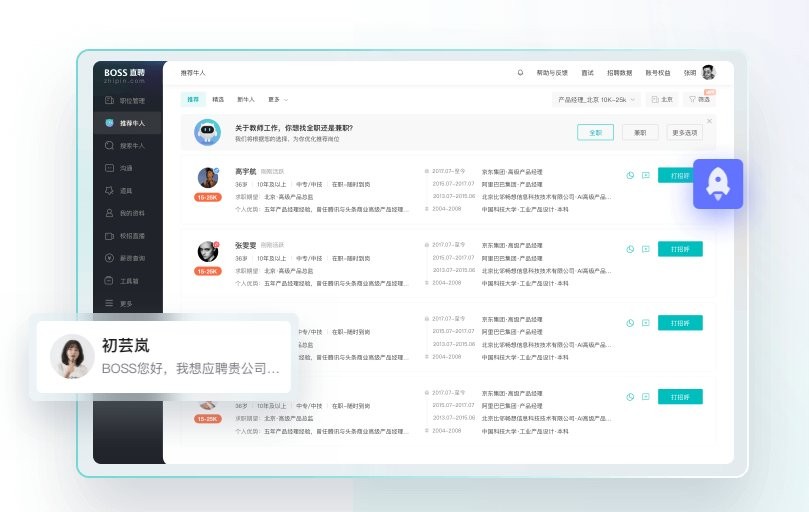Click the 推荐牛人 page title
The image size is (809, 512).
coord(193,73)
